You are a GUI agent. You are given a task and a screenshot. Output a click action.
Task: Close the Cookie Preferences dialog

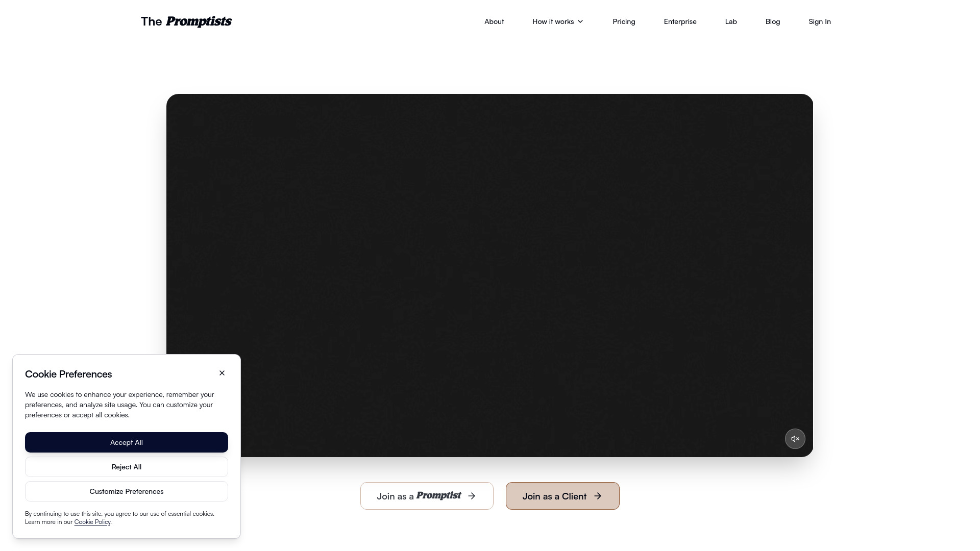[222, 373]
